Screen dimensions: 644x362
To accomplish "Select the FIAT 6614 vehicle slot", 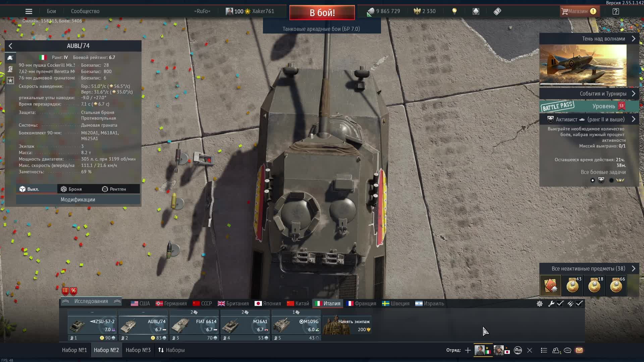I will (194, 325).
